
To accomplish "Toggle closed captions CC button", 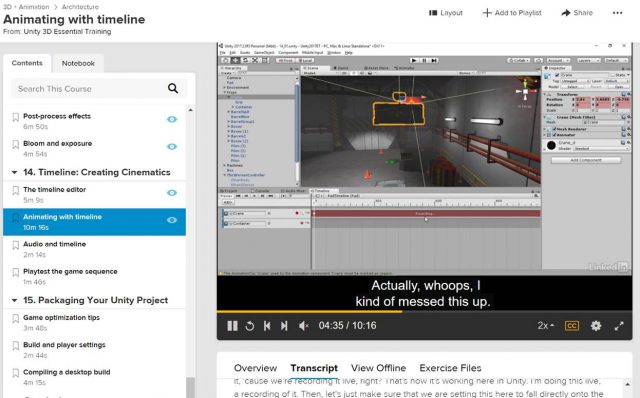I will coord(571,326).
